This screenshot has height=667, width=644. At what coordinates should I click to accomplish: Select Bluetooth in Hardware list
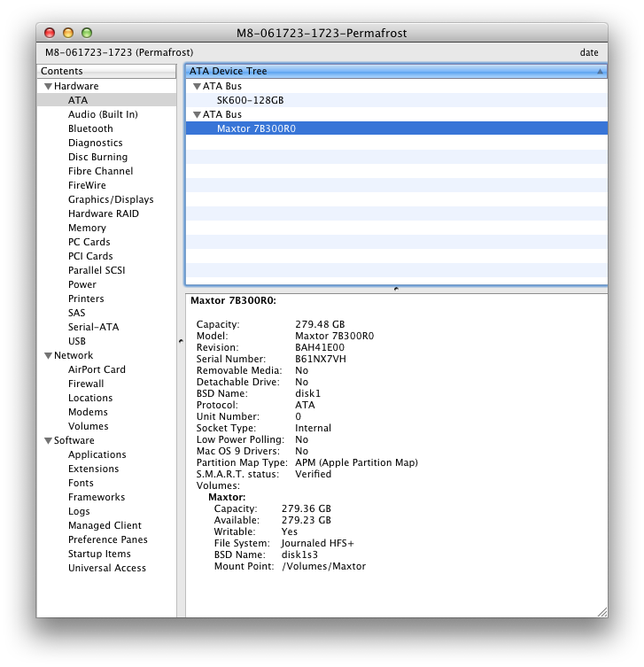pyautogui.click(x=90, y=128)
